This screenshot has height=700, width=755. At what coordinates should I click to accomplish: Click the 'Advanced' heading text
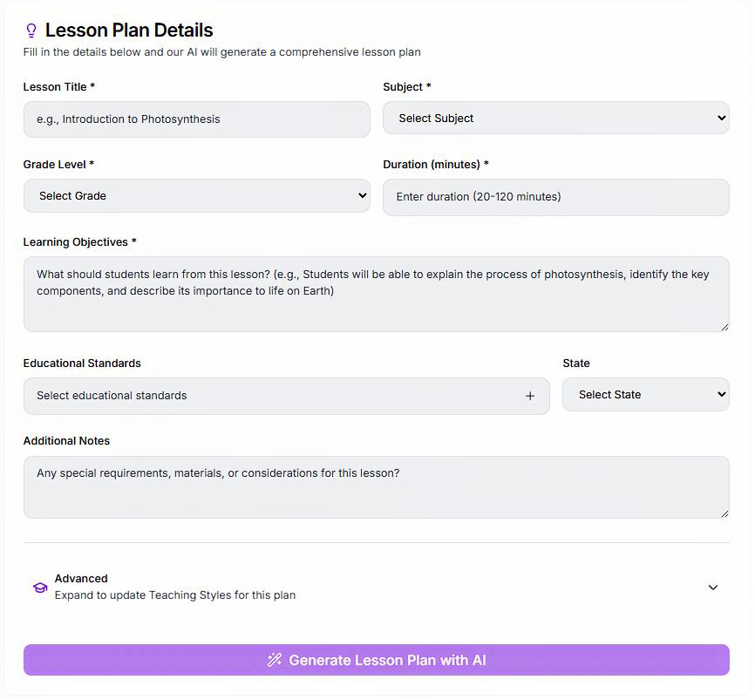point(81,579)
